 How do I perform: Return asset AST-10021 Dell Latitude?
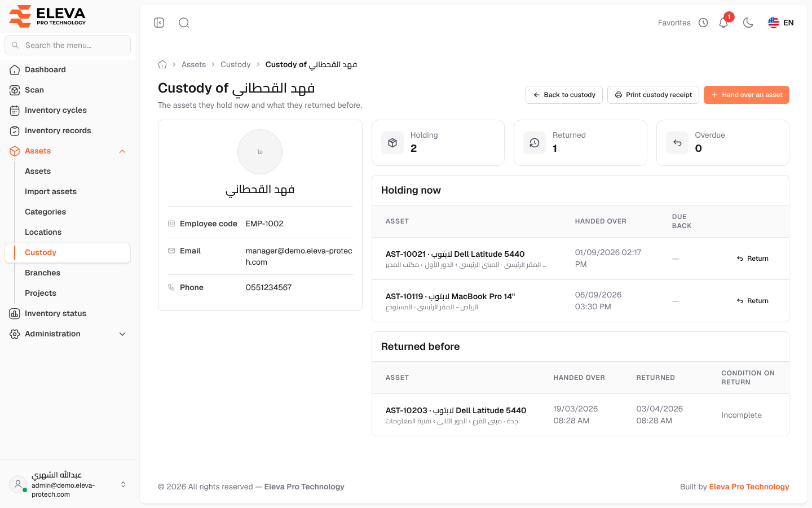click(753, 259)
